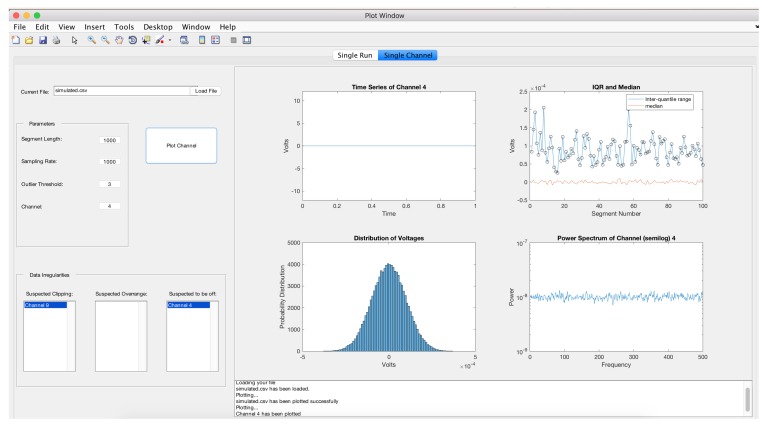Click the Outlier Threshold value field
Image resolution: width=766 pixels, height=428 pixels.
pos(109,184)
